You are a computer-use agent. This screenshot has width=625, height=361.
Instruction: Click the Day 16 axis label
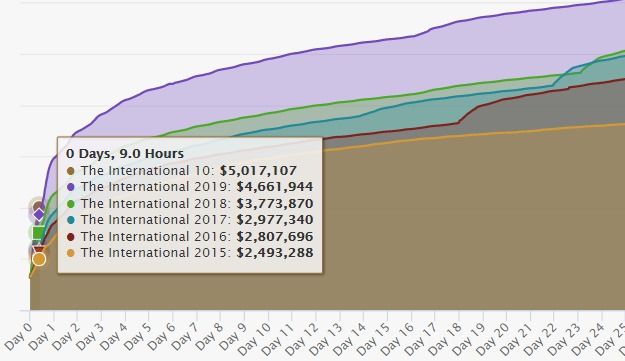tap(398, 338)
